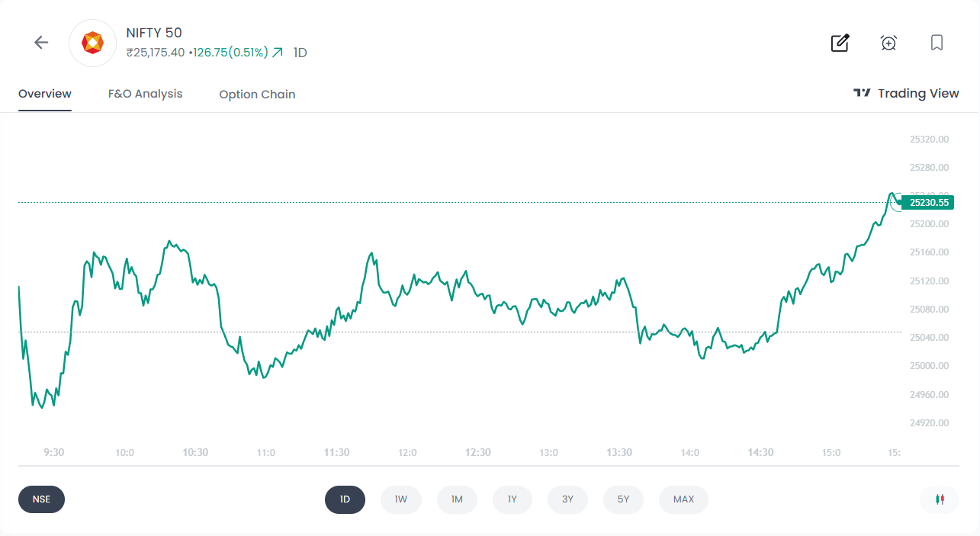Select the 1W time range
The image size is (980, 536).
401,499
